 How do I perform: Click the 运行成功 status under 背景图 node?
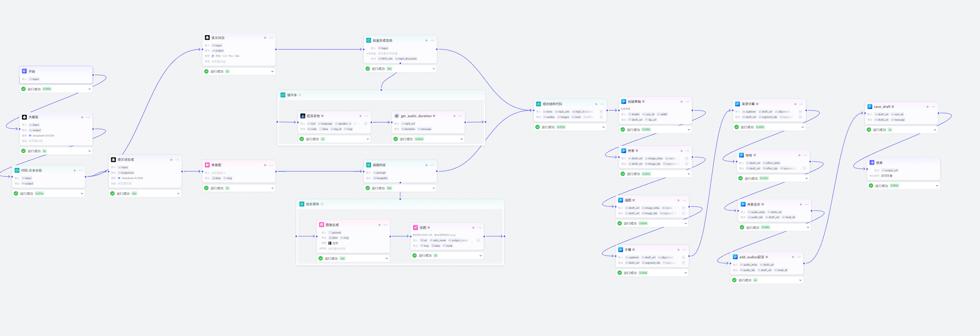(217, 188)
